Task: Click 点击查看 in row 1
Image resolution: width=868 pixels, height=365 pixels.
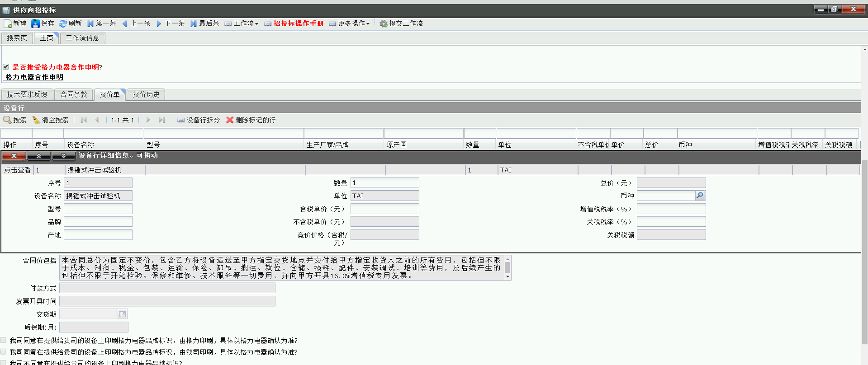Action: [x=18, y=170]
